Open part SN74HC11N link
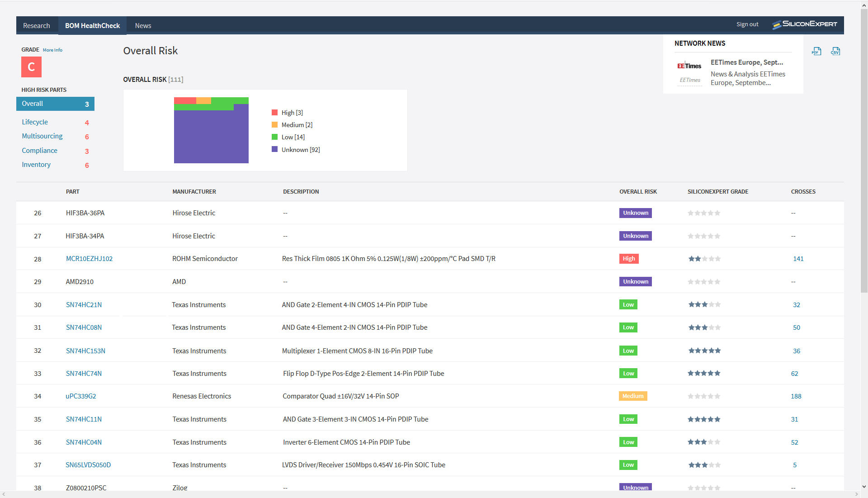Image resolution: width=868 pixels, height=498 pixels. pyautogui.click(x=84, y=419)
